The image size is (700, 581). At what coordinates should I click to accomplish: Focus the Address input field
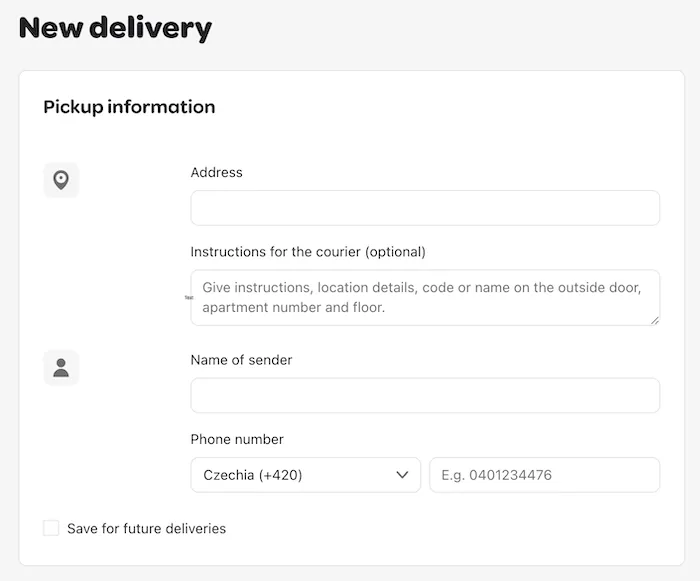pyautogui.click(x=425, y=208)
